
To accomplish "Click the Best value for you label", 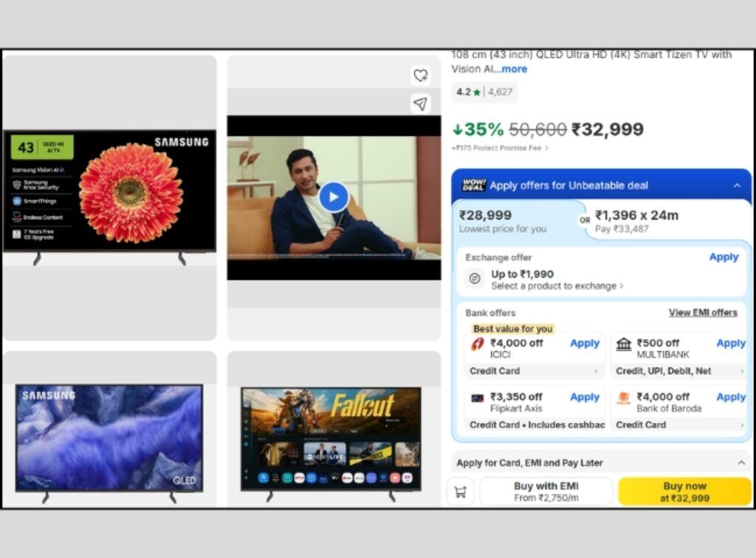I will coord(512,328).
